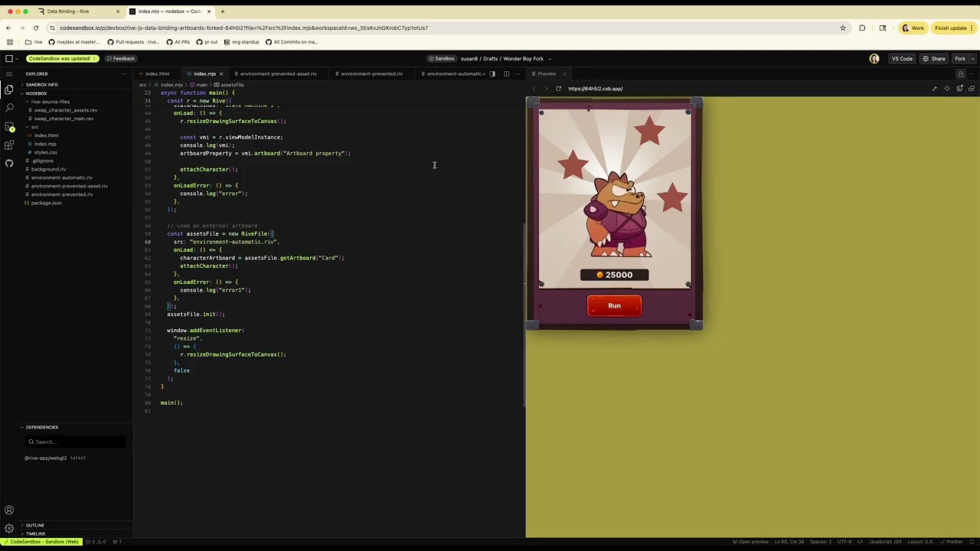Open the Manage gear in activity bar
Image resolution: width=980 pixels, height=551 pixels.
[x=9, y=528]
